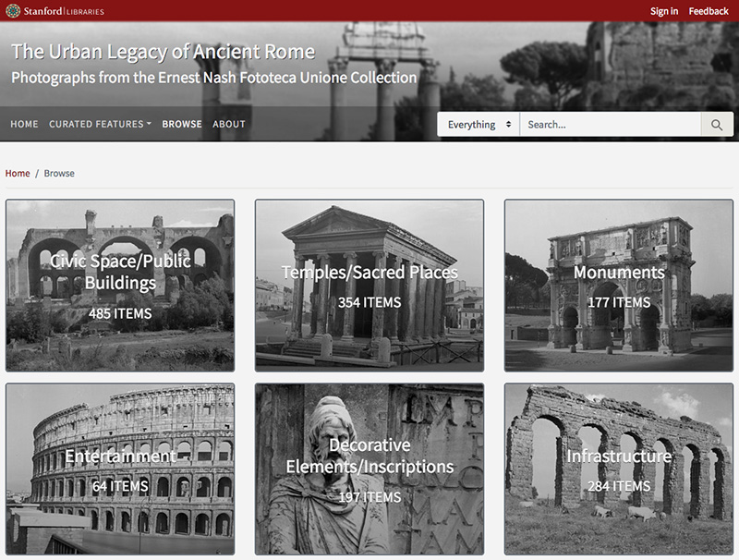Open the Civic Space/Public Buildings category
This screenshot has height=560, width=739.
120,286
